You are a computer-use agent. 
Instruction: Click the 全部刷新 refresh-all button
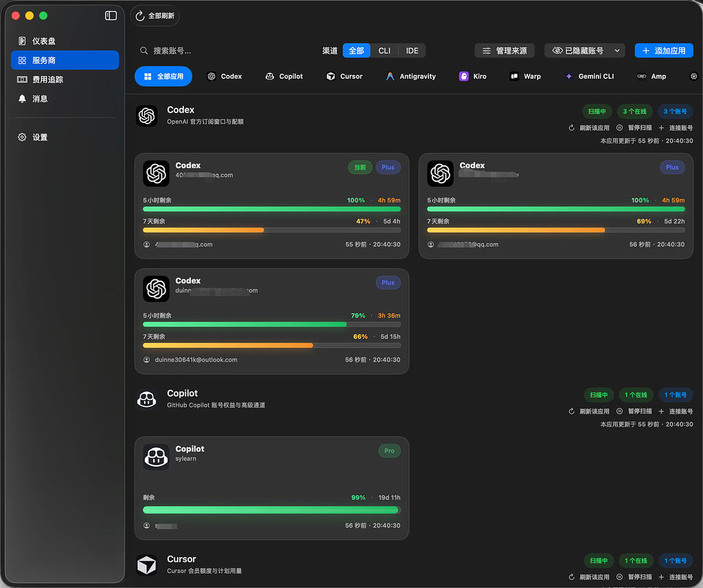[x=155, y=16]
